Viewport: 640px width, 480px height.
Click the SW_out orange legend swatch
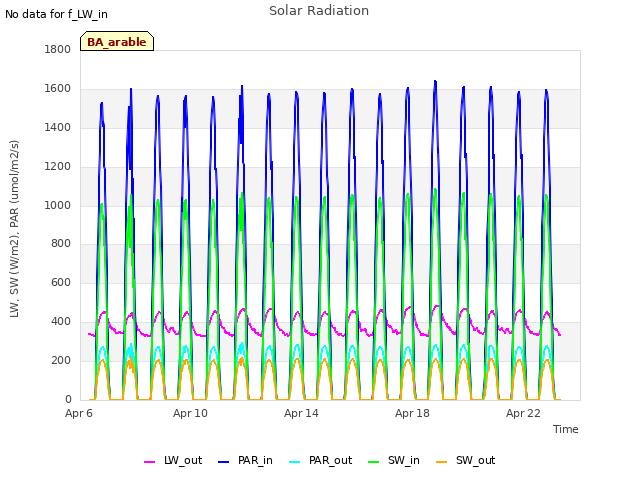coord(442,462)
